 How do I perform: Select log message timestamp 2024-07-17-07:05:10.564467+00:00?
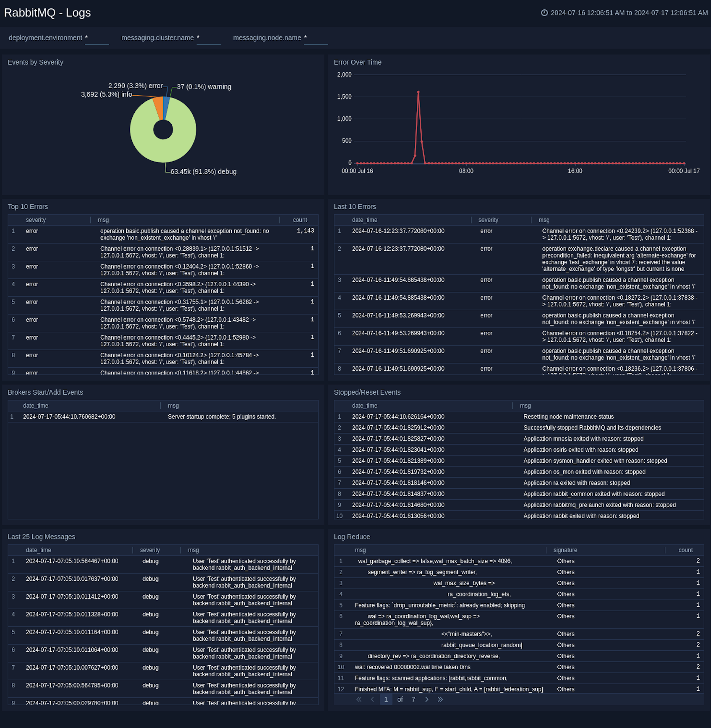(72, 561)
